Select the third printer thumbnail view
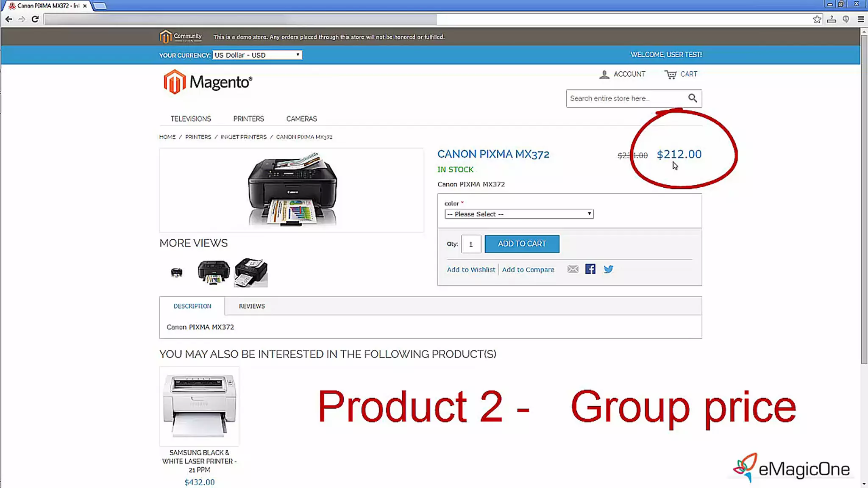The width and height of the screenshot is (868, 488). click(251, 272)
